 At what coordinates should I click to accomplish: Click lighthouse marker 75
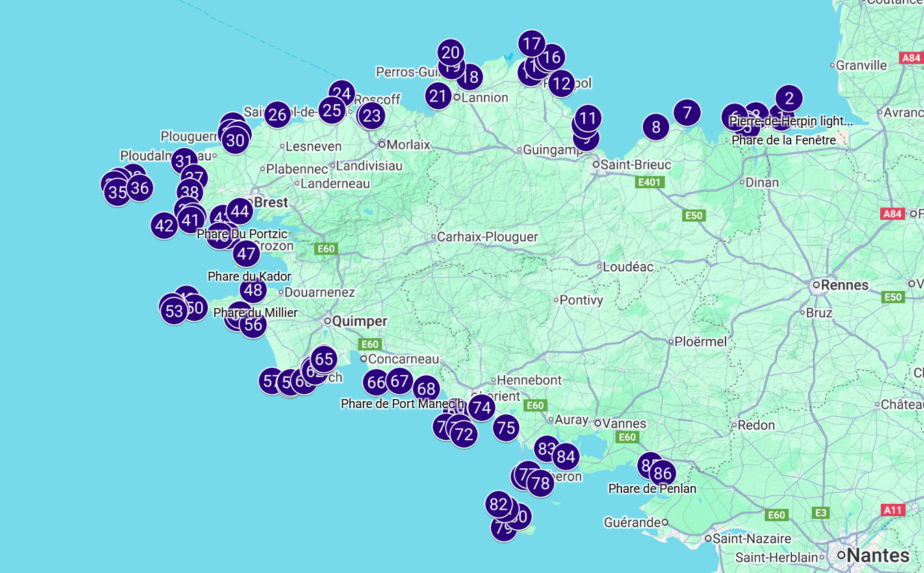coord(506,428)
